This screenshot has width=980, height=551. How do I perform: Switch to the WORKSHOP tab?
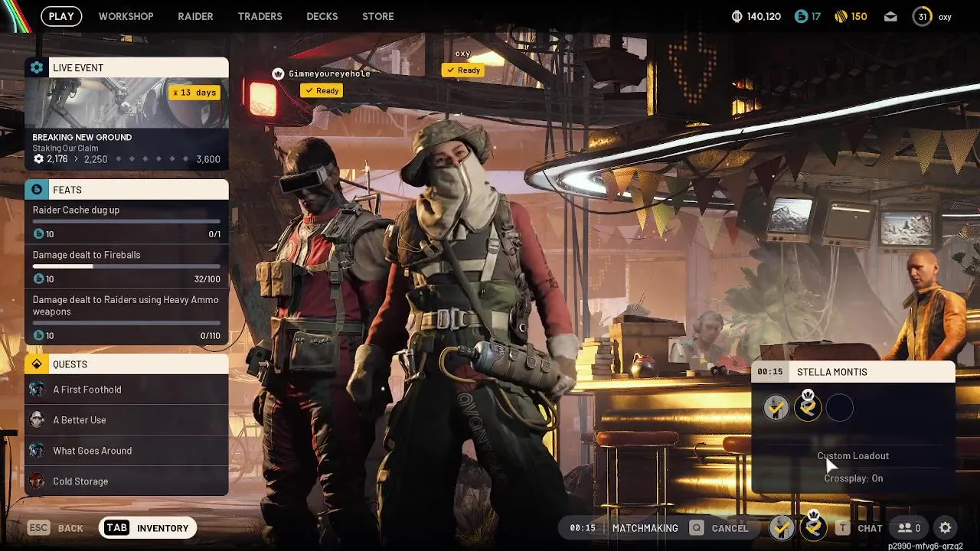[x=126, y=16]
